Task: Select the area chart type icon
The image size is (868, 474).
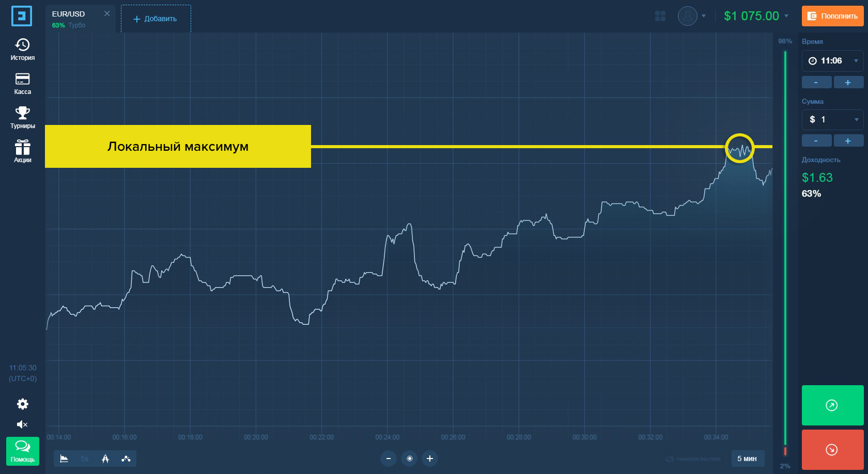Action: 64,459
